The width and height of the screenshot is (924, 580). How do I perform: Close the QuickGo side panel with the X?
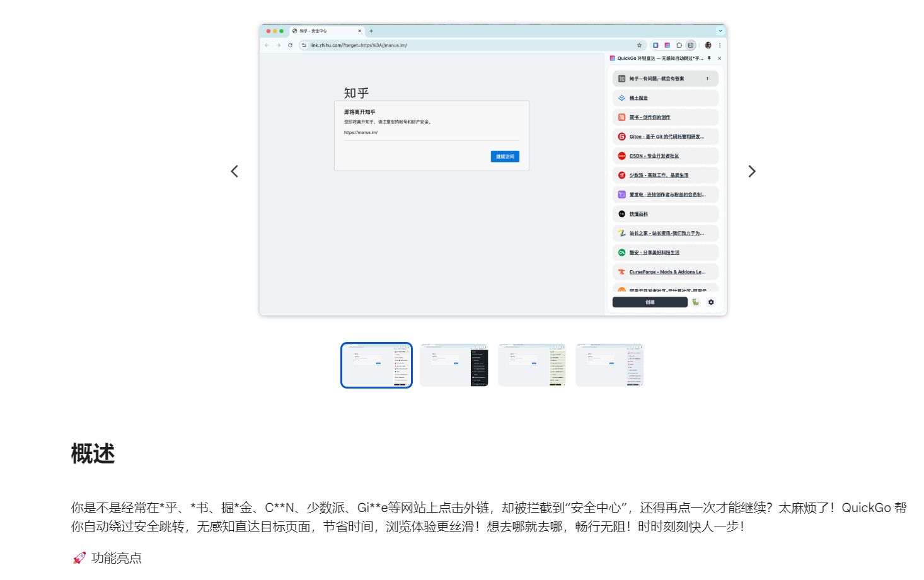coord(719,58)
